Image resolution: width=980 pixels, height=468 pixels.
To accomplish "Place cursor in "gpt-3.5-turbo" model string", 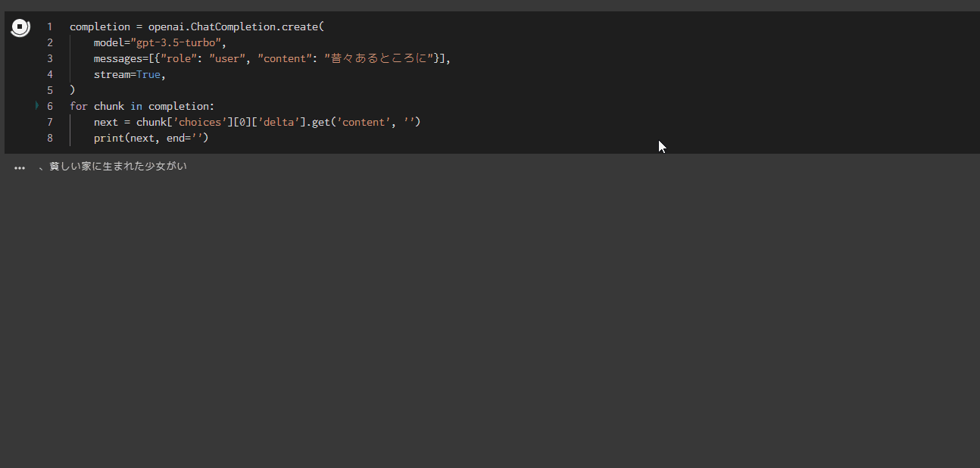I will point(176,42).
